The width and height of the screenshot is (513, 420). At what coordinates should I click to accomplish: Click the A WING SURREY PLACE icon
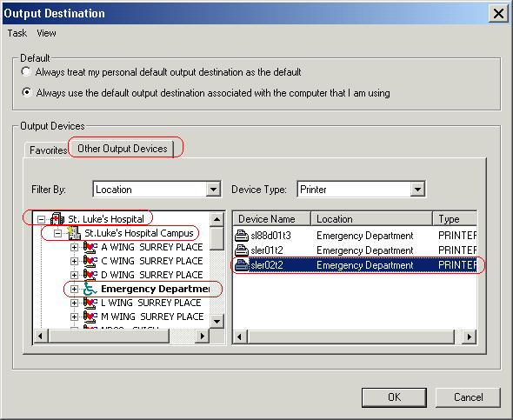click(90, 247)
